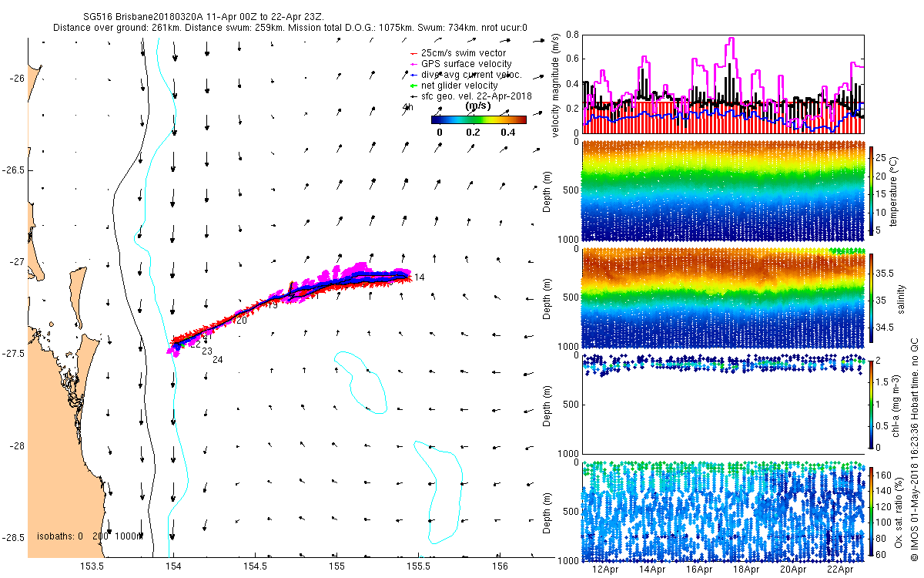Click the temperature depth profile panel
The height and width of the screenshot is (578, 924).
tap(724, 190)
